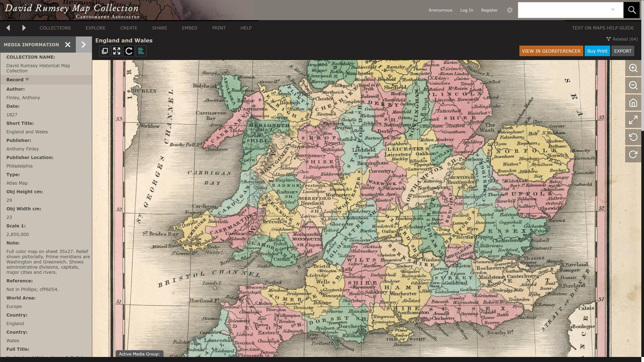
Task: Open the compare/duplicate view tool
Action: pos(105,51)
